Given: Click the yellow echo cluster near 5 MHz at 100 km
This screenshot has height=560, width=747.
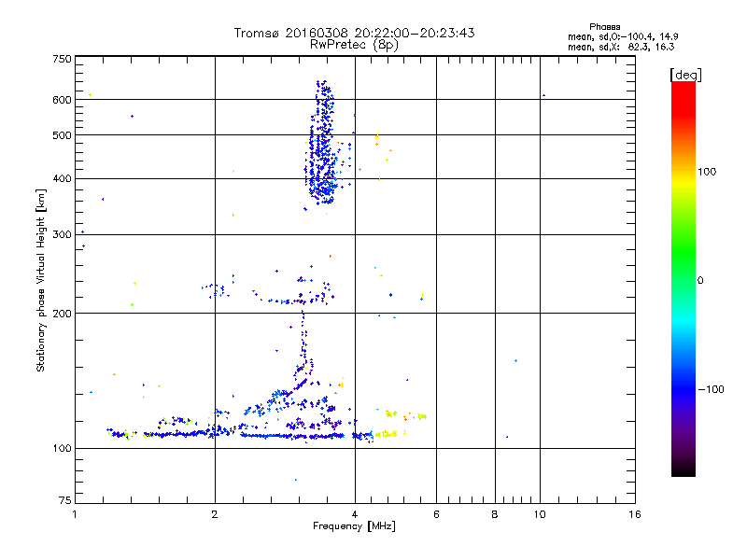Looking at the screenshot, I should (x=388, y=434).
